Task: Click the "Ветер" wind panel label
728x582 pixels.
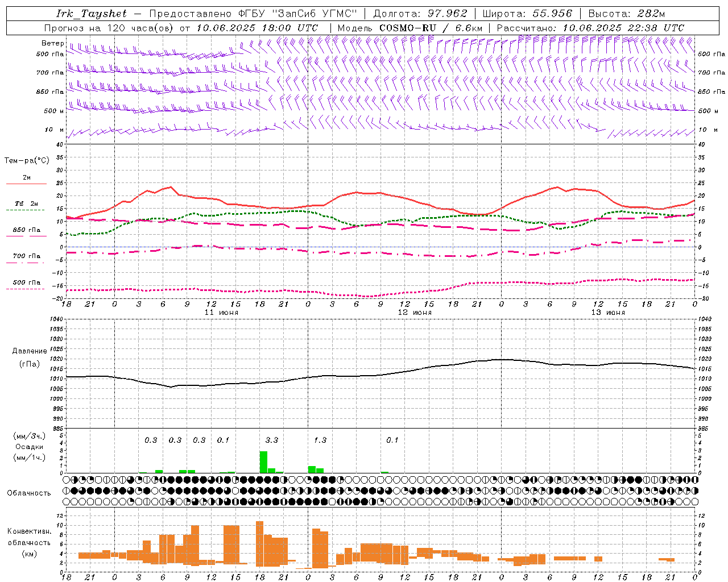Action: pos(52,43)
